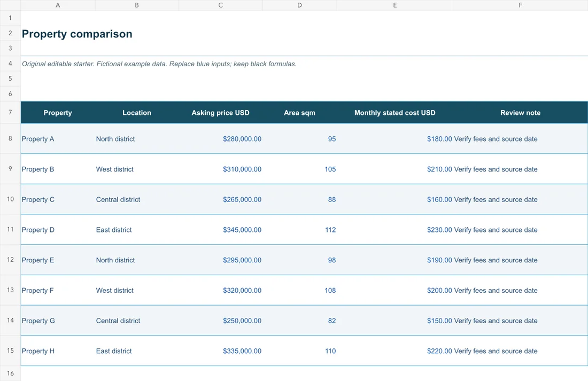Select column F header
588x381 pixels.
[x=521, y=5]
